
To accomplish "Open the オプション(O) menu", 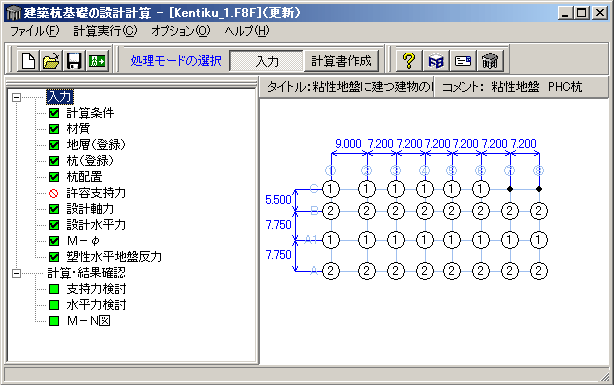I will 181,31.
